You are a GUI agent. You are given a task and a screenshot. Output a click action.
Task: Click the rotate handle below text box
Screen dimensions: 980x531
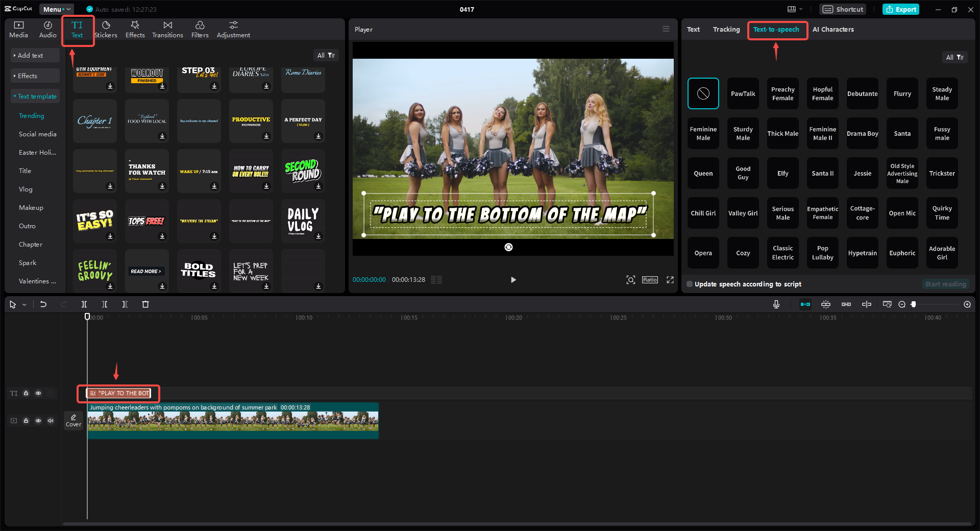[x=508, y=247]
